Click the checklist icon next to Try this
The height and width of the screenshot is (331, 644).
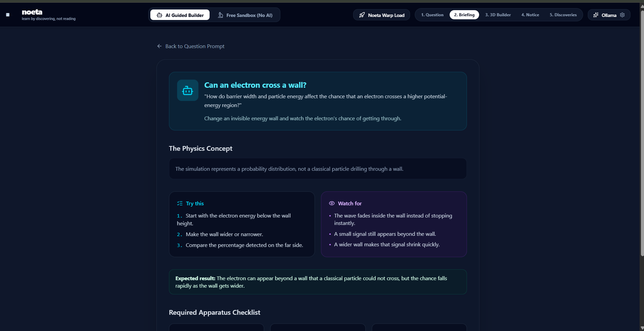180,203
